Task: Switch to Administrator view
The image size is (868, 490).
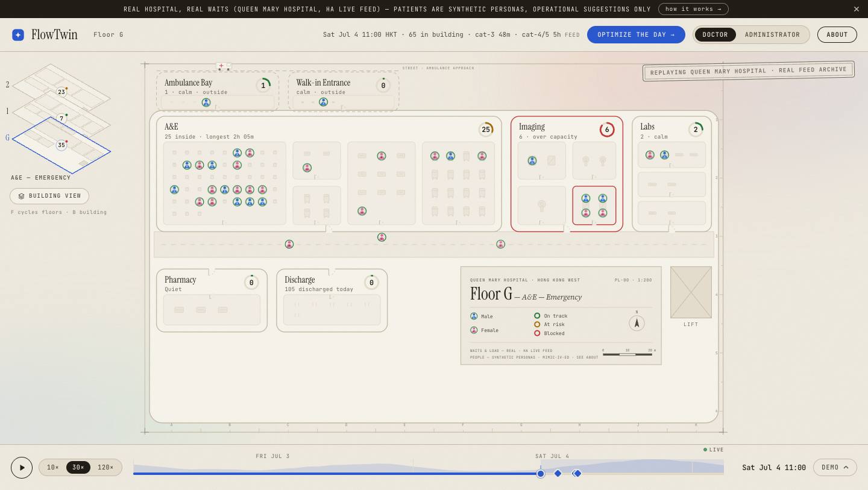Action: tap(772, 35)
